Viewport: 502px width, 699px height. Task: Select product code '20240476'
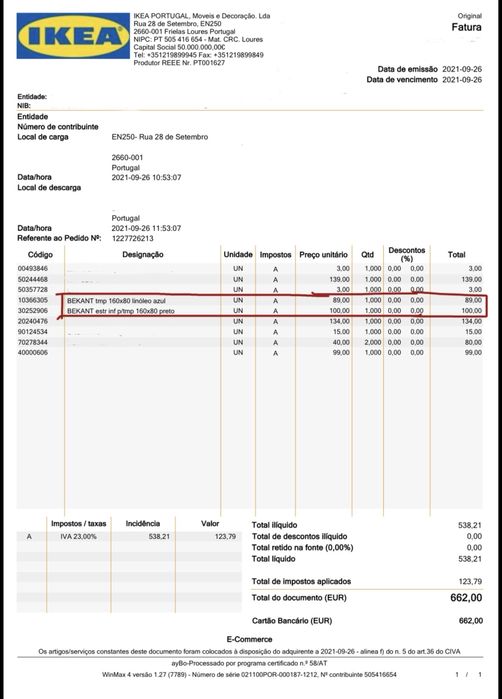click(33, 321)
